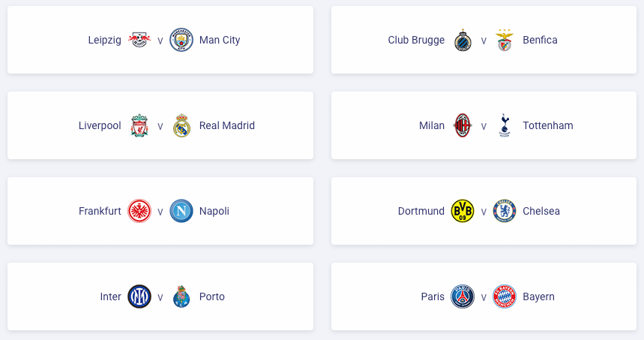Click the Real Madrid crest

(181, 125)
